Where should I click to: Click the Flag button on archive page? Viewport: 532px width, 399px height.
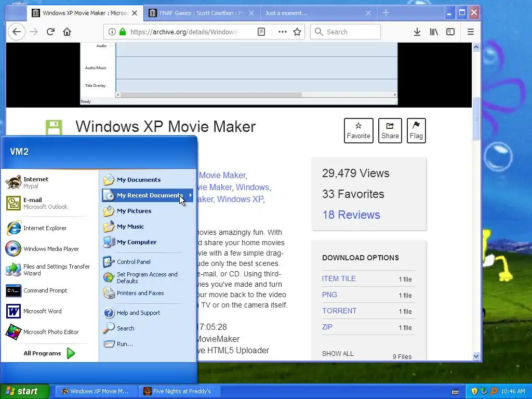(416, 130)
